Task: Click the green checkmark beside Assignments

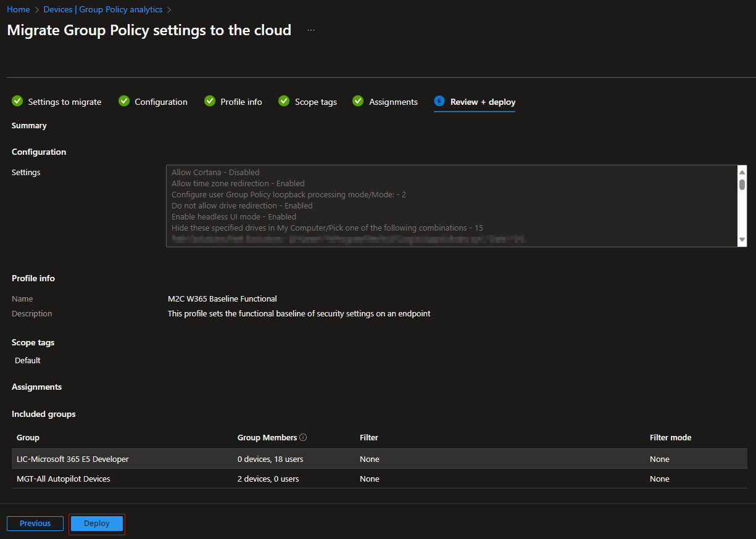Action: pos(358,101)
